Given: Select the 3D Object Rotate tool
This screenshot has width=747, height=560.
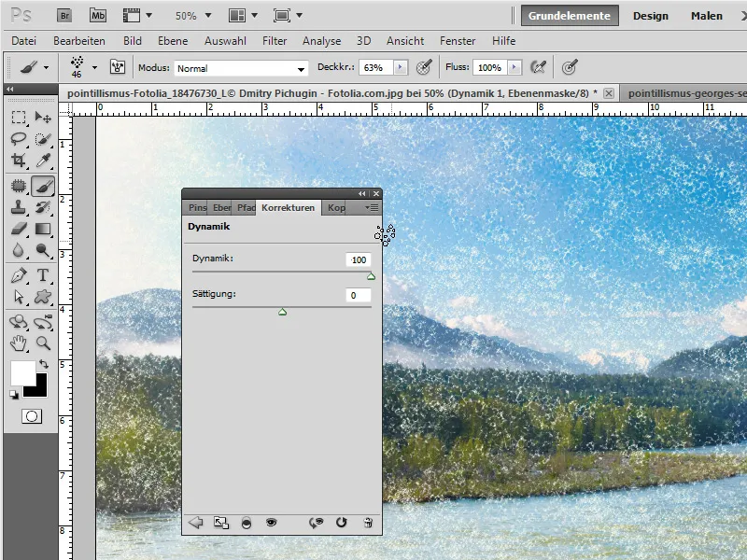Looking at the screenshot, I should point(19,322).
